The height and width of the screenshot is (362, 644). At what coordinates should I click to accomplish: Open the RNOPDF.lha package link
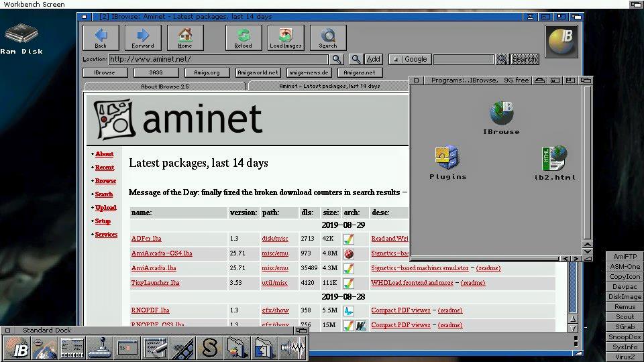[150, 310]
